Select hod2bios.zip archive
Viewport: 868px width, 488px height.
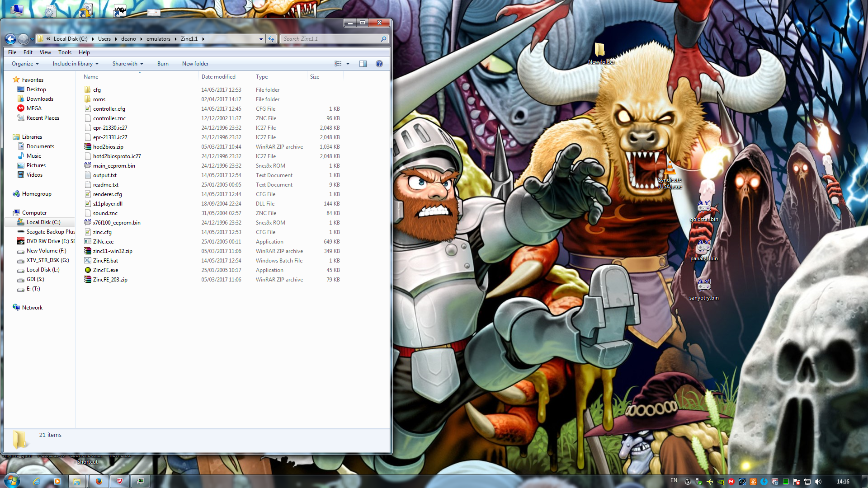point(108,147)
